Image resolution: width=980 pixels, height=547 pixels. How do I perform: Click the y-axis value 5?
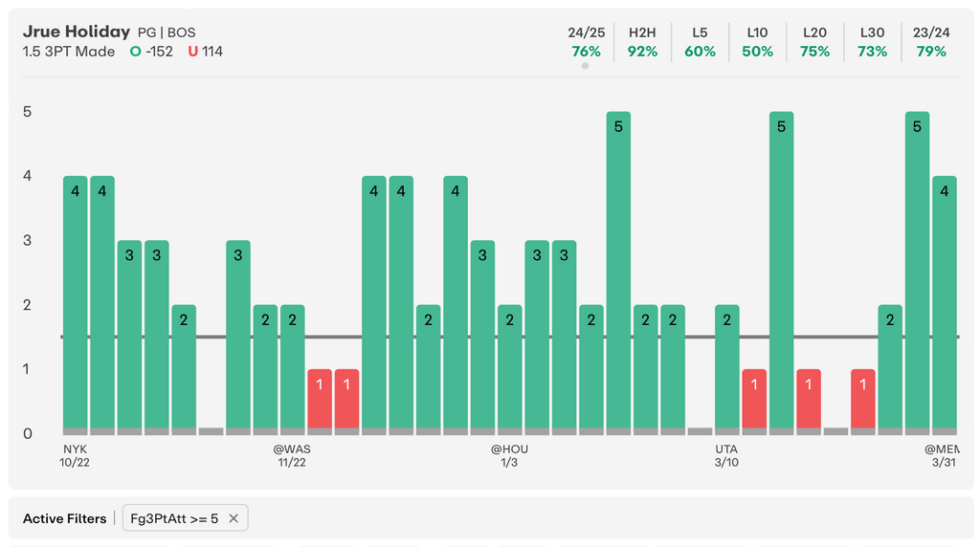click(x=27, y=112)
